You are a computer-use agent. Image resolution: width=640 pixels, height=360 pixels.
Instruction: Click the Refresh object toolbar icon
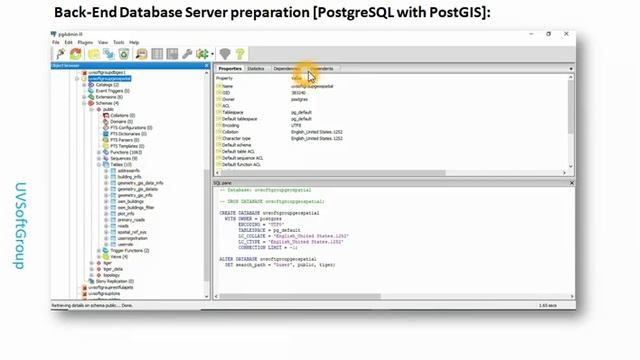(76, 54)
